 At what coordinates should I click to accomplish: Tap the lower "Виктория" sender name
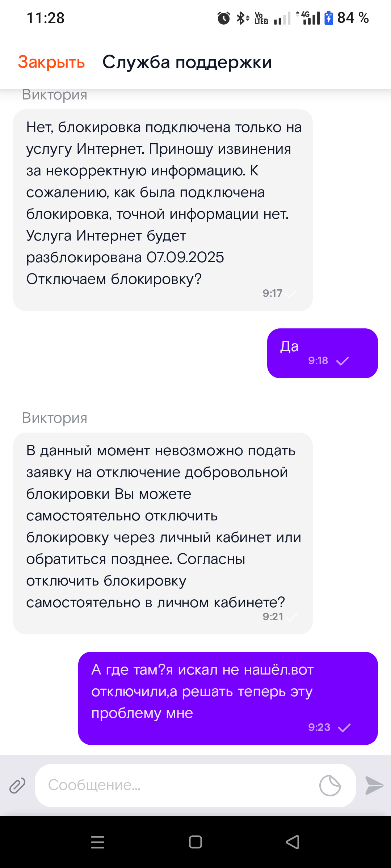click(55, 418)
